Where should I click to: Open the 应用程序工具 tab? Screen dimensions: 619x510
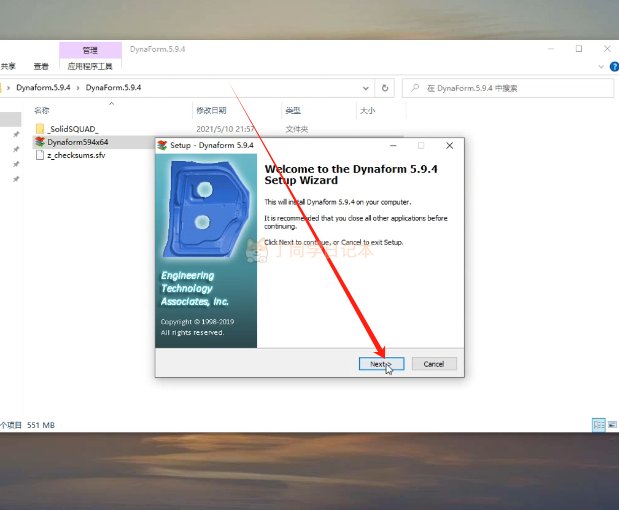[x=90, y=66]
